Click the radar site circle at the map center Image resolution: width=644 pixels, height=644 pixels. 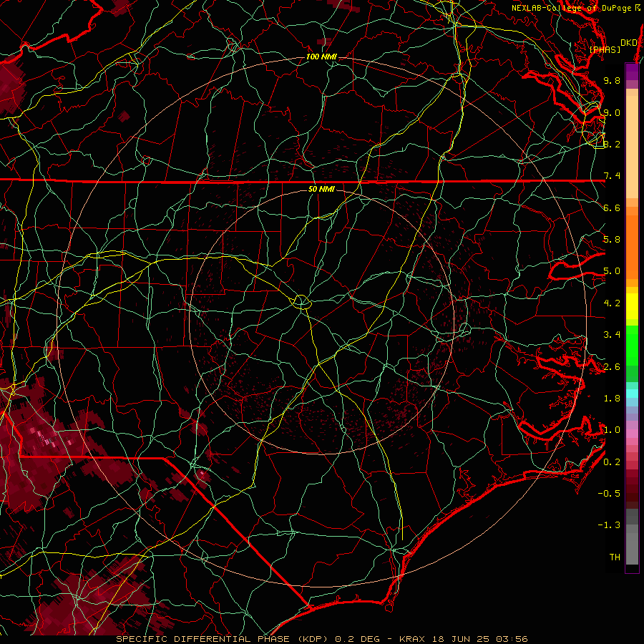pyautogui.click(x=301, y=303)
